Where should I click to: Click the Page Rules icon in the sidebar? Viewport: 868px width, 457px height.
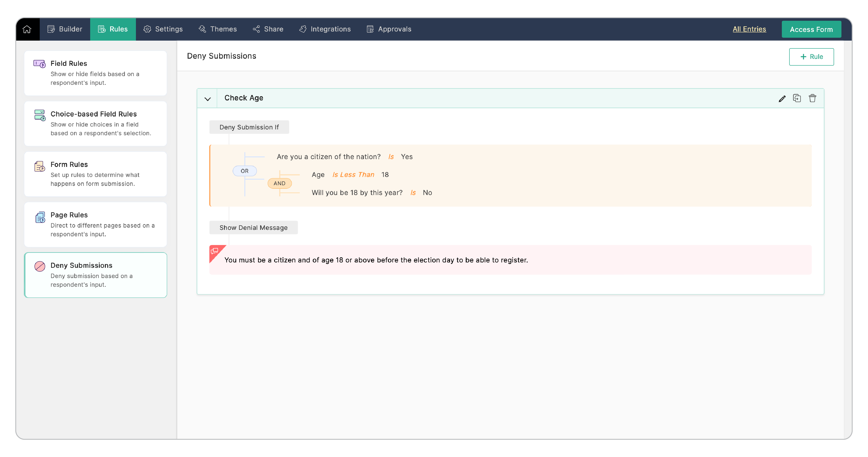(x=40, y=217)
